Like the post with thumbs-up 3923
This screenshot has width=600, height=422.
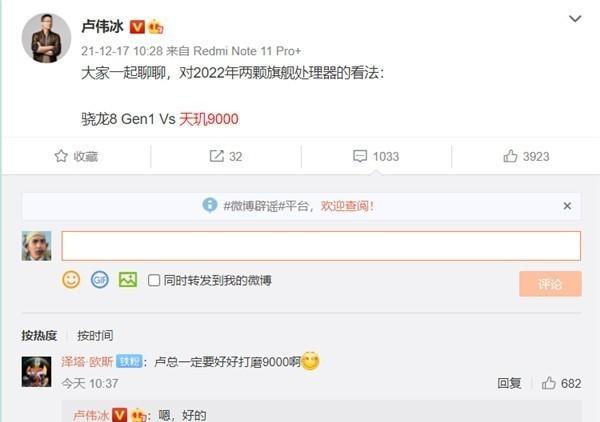(510, 156)
